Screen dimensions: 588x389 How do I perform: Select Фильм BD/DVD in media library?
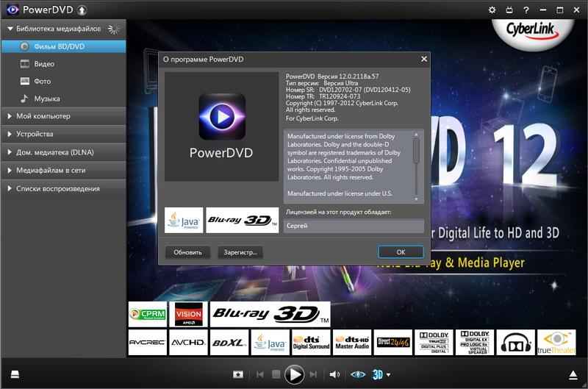[x=64, y=46]
